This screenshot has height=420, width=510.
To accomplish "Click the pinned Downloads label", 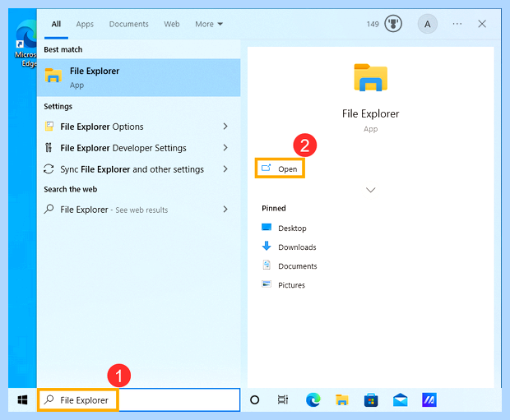I will 297,247.
